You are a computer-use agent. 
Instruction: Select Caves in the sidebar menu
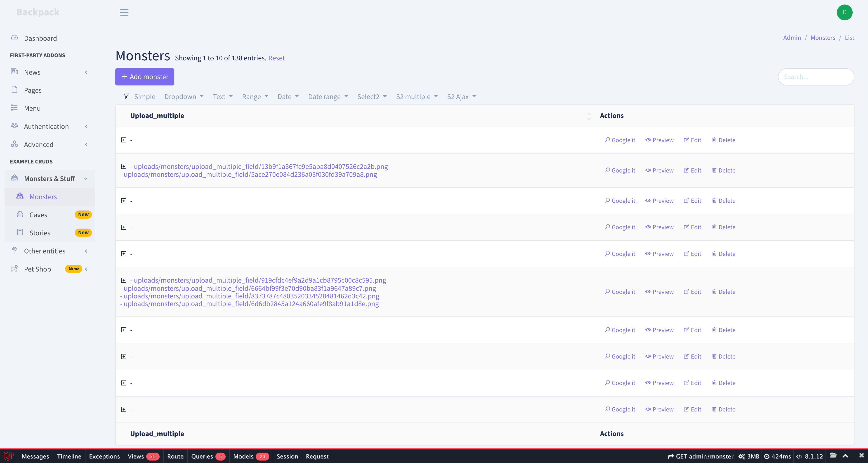click(38, 215)
